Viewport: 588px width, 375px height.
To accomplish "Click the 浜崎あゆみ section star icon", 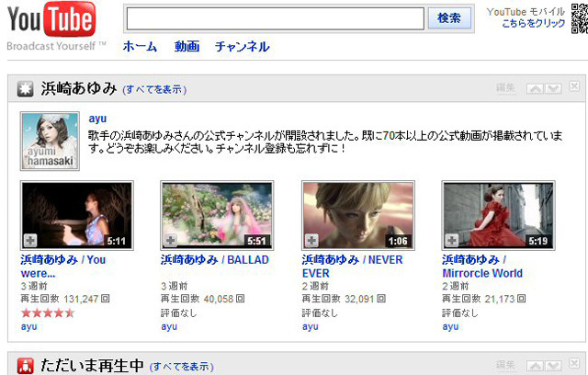I will click(x=25, y=89).
